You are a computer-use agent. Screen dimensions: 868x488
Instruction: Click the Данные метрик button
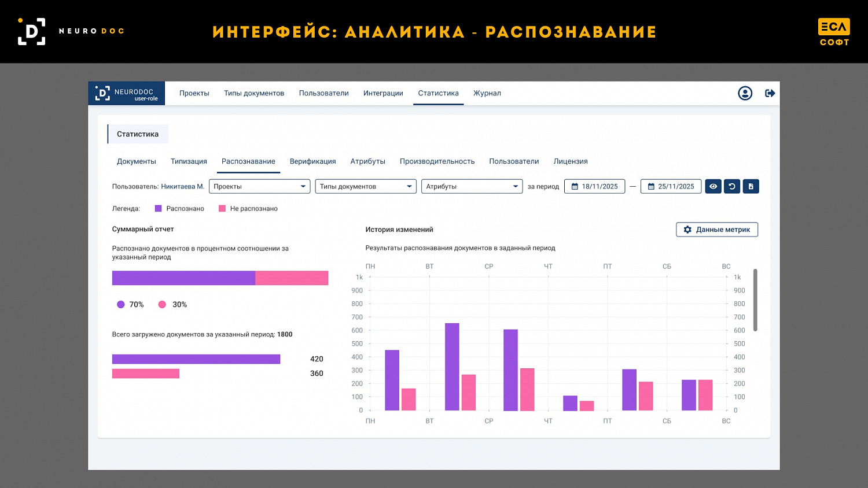tap(717, 230)
